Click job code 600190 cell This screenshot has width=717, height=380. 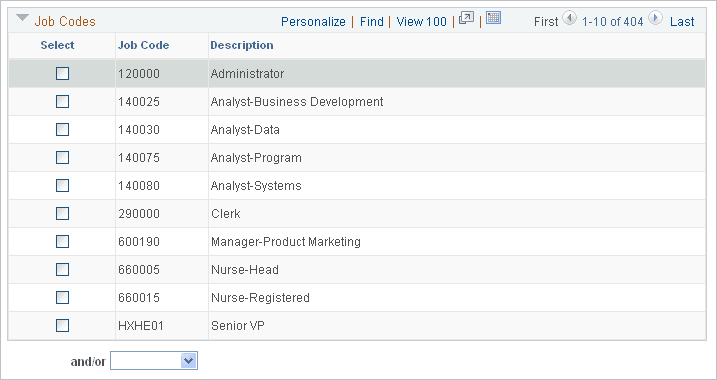tap(139, 241)
